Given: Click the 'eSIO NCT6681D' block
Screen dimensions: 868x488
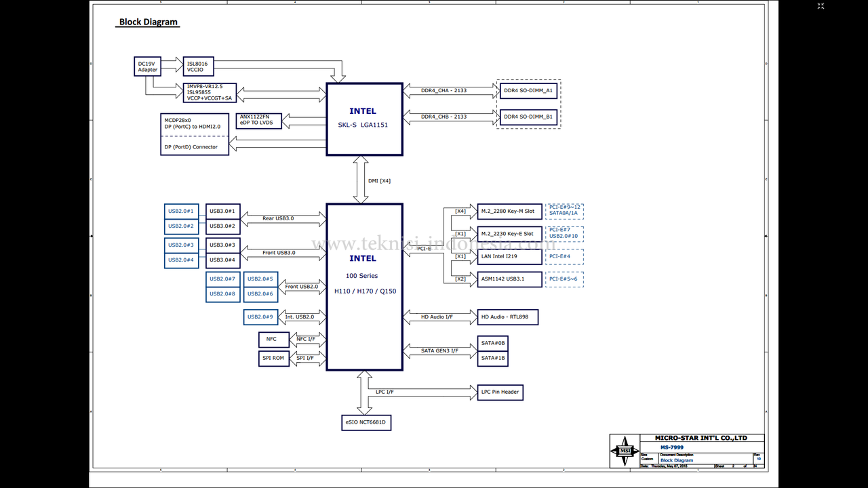Looking at the screenshot, I should tap(367, 423).
